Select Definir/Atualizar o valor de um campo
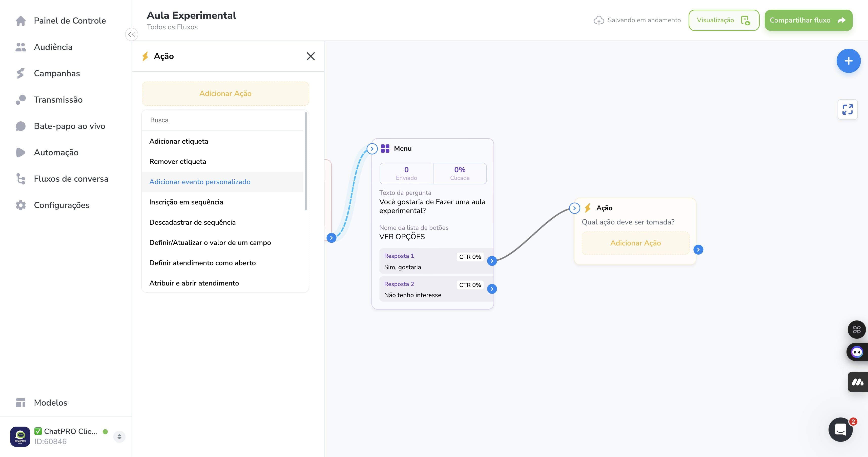Screen dimensions: 868x457 [222, 242]
